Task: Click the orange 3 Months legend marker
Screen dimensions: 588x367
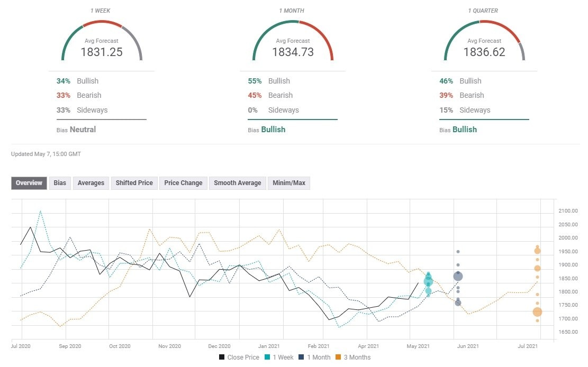Action: [337, 357]
